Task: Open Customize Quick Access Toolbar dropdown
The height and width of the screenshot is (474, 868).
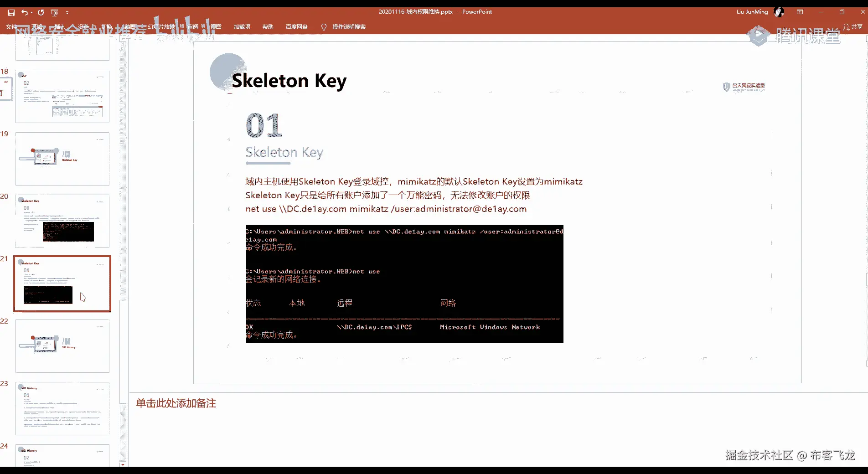Action: click(67, 13)
